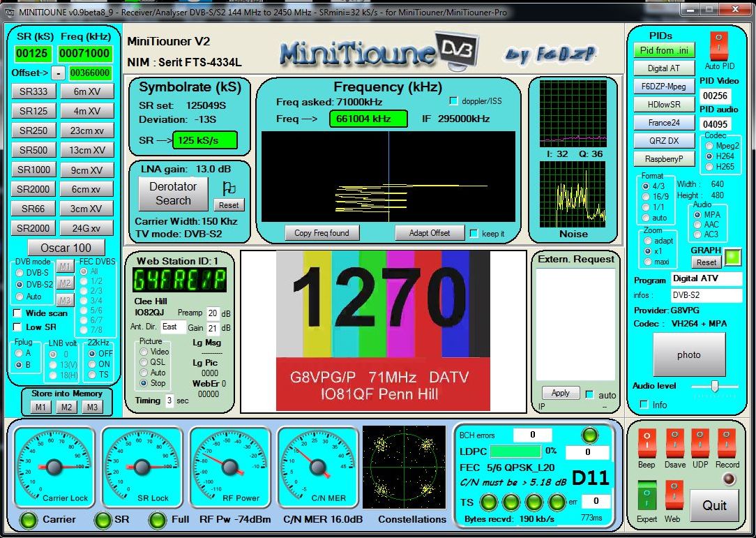
Task: Check the Info checkbox
Action: [x=644, y=405]
